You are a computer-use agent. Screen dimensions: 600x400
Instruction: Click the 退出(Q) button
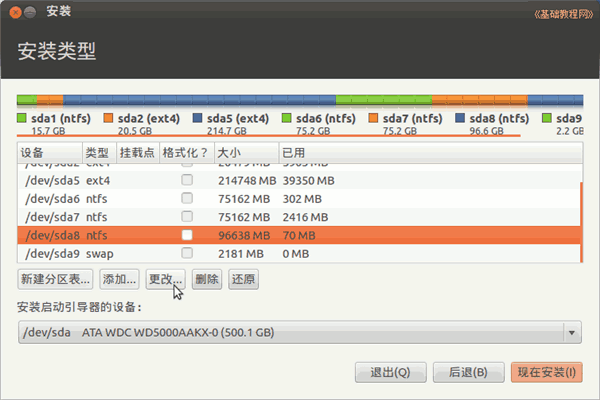391,372
